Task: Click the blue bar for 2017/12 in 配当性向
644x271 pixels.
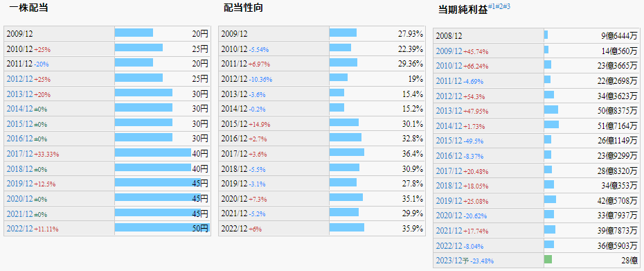Action: tap(347, 152)
